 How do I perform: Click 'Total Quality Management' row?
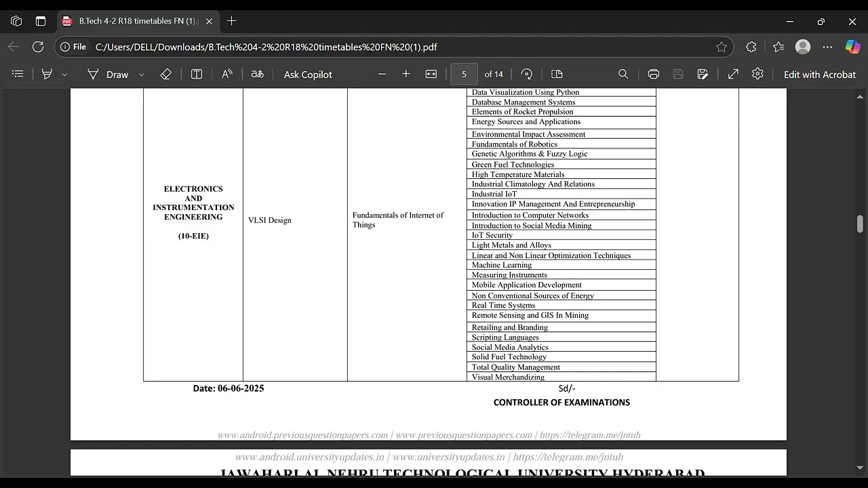(x=561, y=367)
